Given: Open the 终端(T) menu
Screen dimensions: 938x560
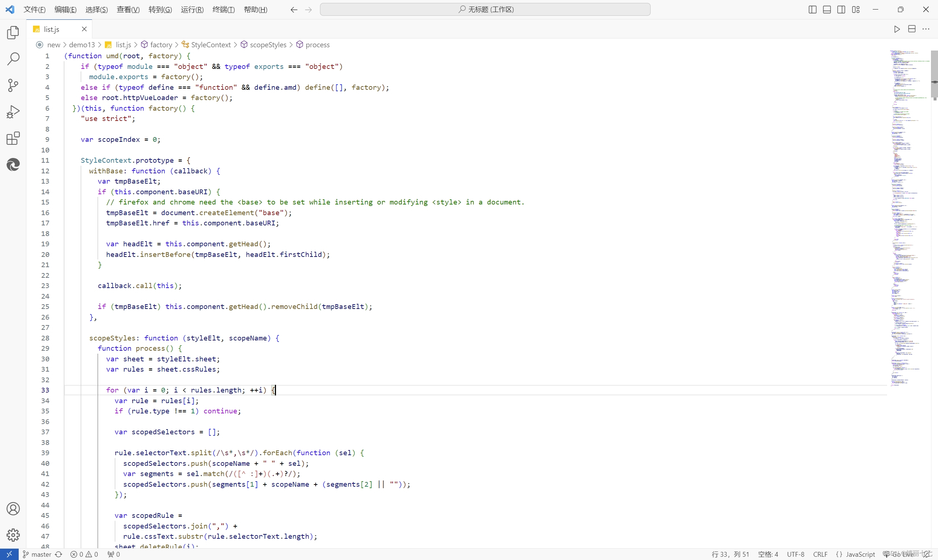Looking at the screenshot, I should 223,10.
